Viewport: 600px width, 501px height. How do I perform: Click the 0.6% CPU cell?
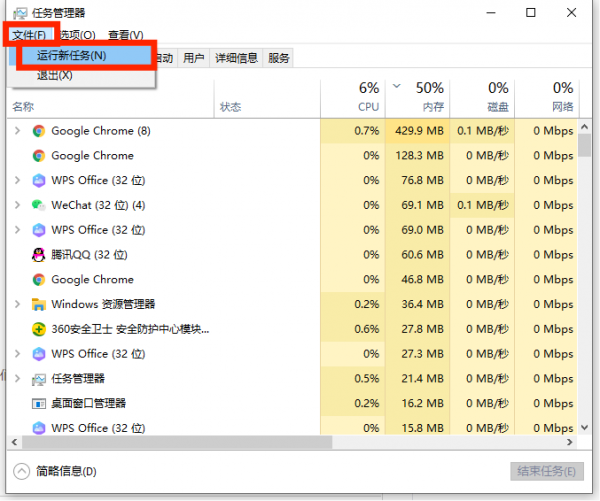353,329
